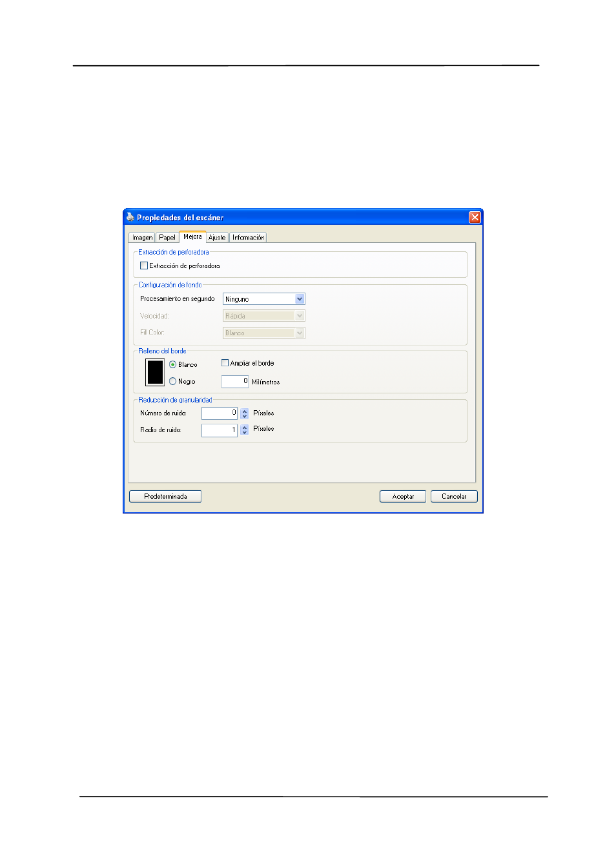This screenshot has width=616, height=863.
Task: Click the Relleno del borde group label
Action: pyautogui.click(x=162, y=351)
